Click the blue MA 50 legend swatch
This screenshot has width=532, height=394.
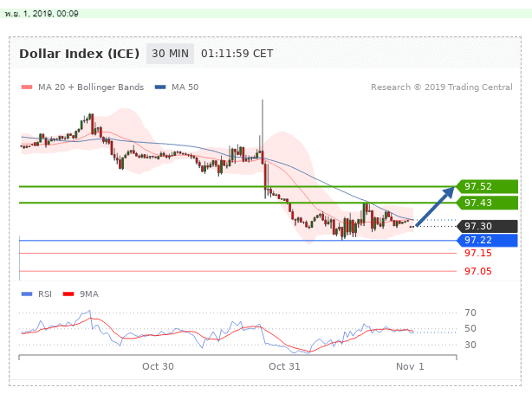tap(160, 87)
